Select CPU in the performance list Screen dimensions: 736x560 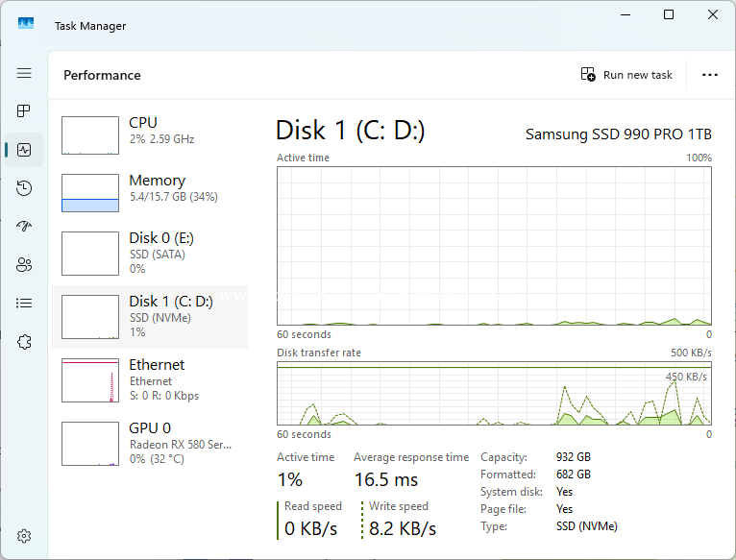150,135
